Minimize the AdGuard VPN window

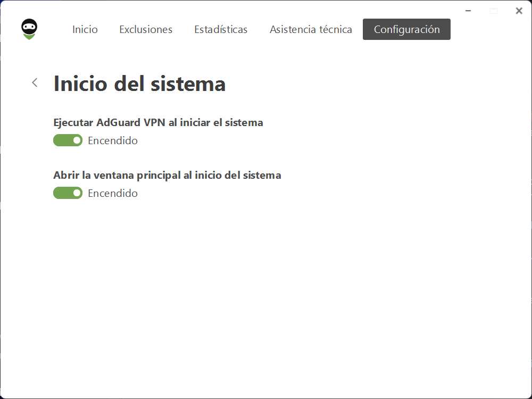(468, 11)
